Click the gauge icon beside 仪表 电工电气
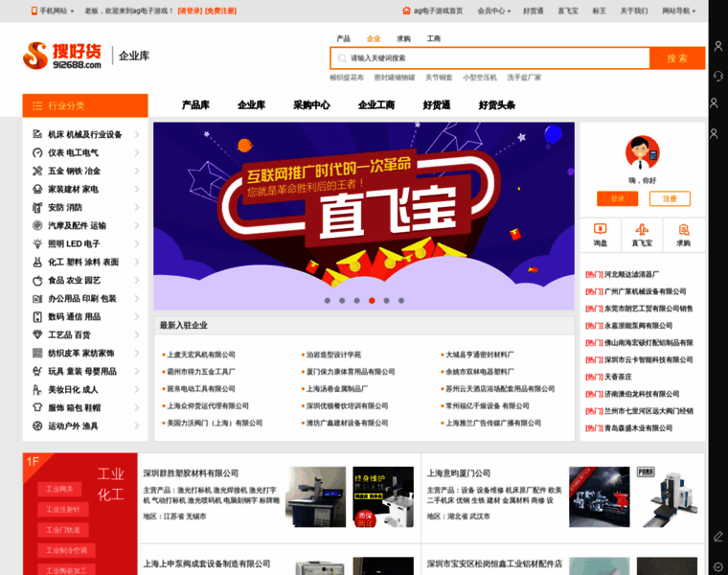The height and width of the screenshot is (575, 728). [x=37, y=152]
